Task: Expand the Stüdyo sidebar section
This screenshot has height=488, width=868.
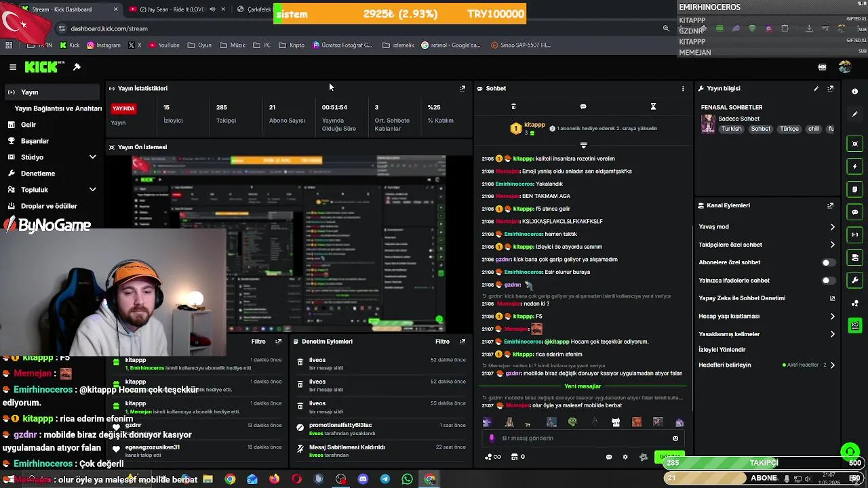Action: (92, 157)
